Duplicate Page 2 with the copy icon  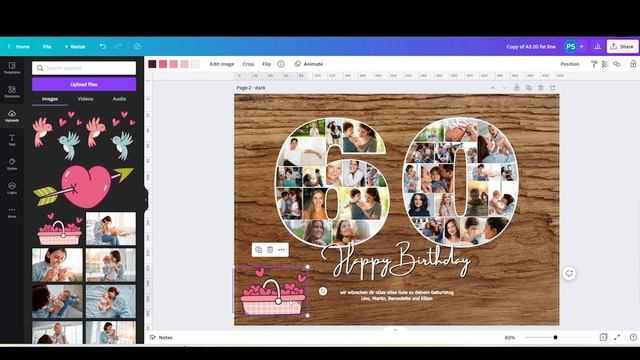point(529,88)
